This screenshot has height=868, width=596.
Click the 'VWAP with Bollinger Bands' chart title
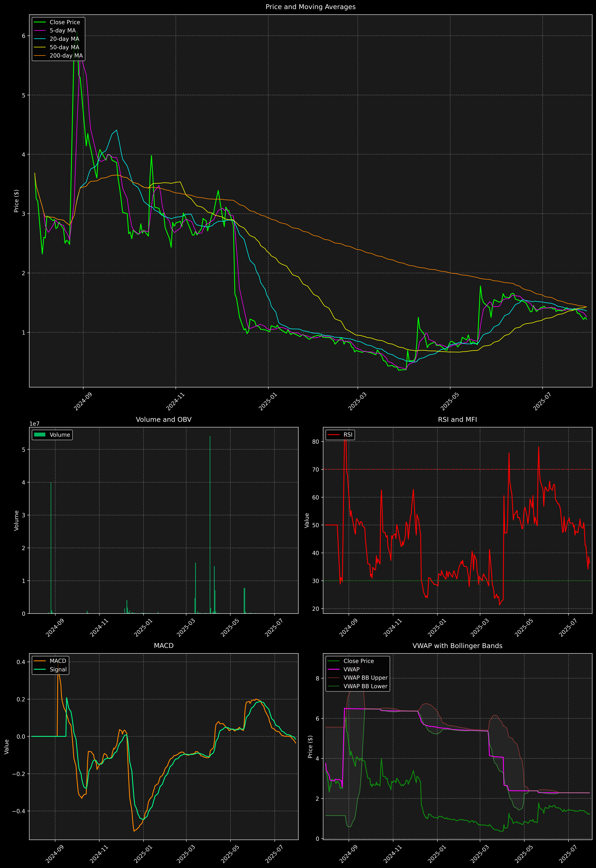(457, 646)
